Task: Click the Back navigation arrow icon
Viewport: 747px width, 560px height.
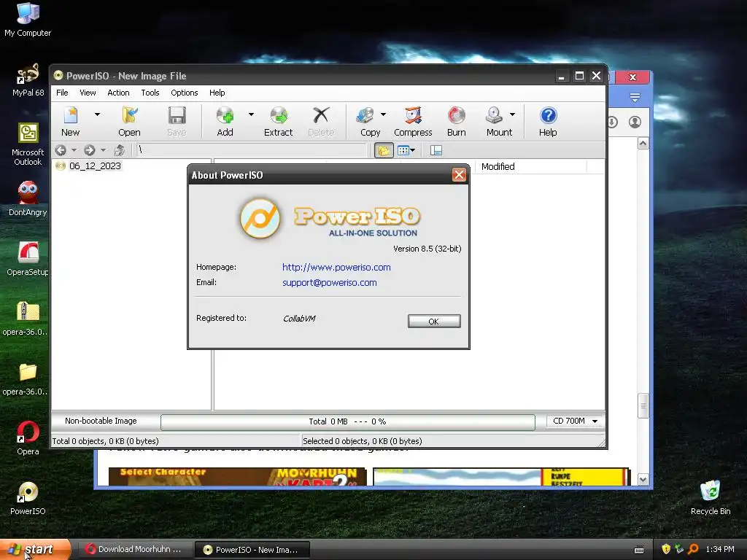Action: [61, 150]
